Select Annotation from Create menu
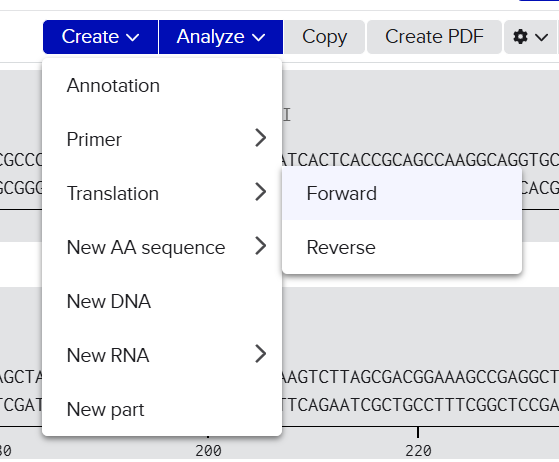Image resolution: width=559 pixels, height=462 pixels. pyautogui.click(x=162, y=86)
